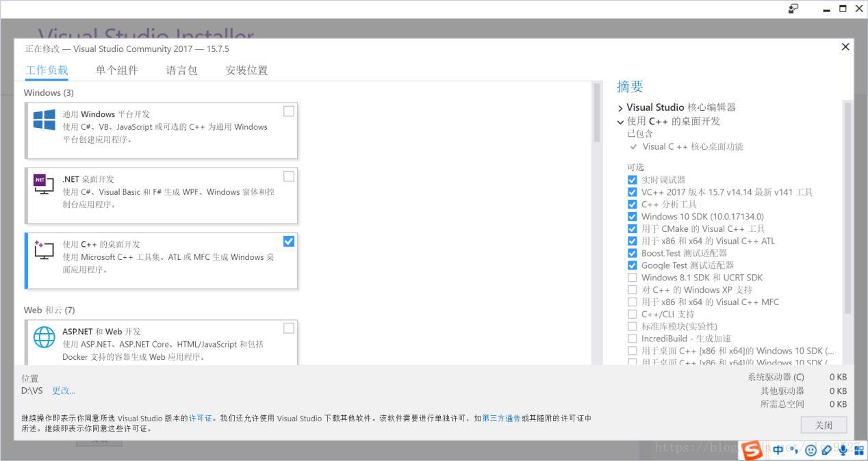Check Visual C++ MFC for x86 and x64
This screenshot has width=868, height=461.
point(632,302)
